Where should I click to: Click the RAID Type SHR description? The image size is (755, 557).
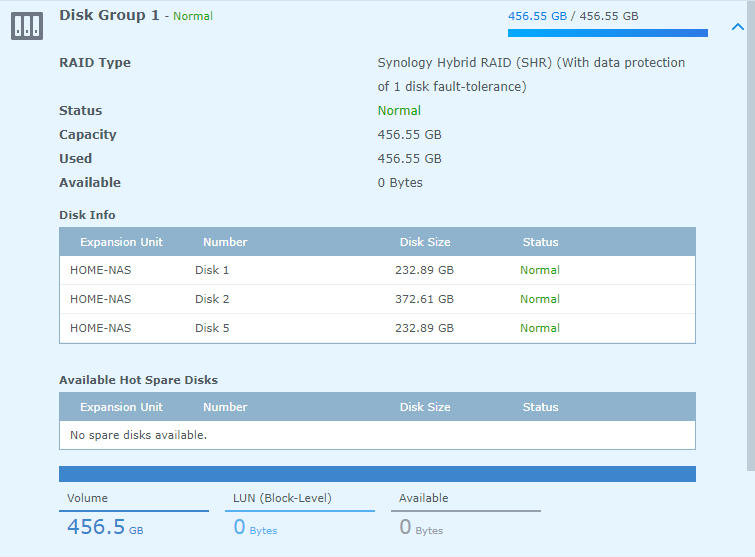point(531,75)
